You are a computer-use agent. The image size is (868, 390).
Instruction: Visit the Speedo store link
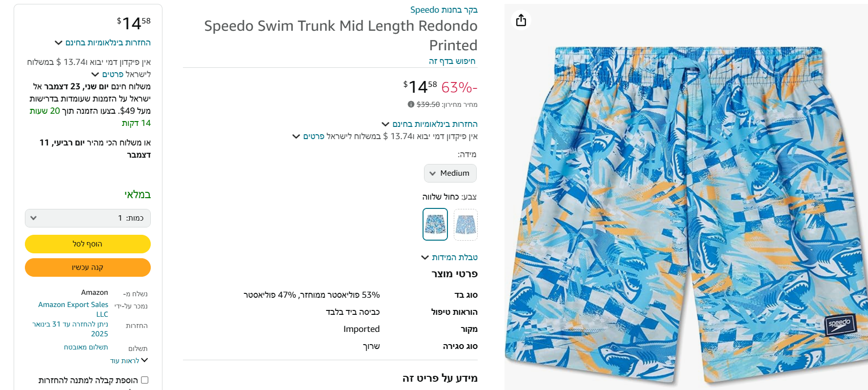tap(444, 10)
